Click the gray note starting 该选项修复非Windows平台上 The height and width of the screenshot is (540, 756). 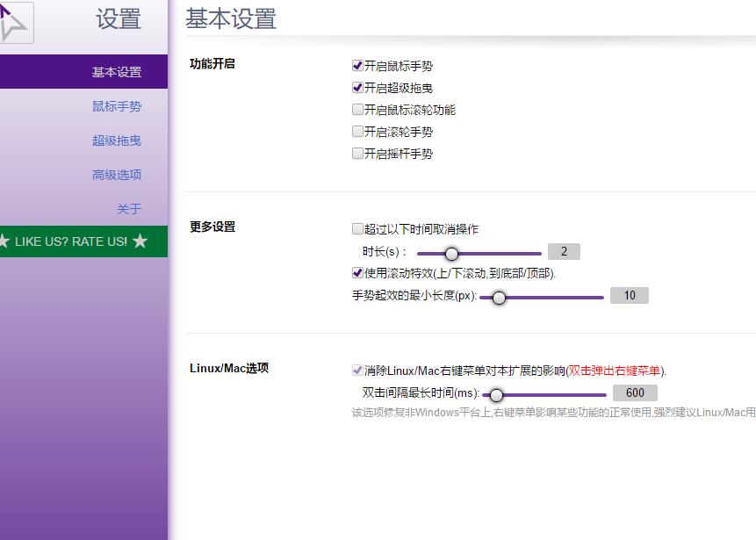pyautogui.click(x=553, y=412)
